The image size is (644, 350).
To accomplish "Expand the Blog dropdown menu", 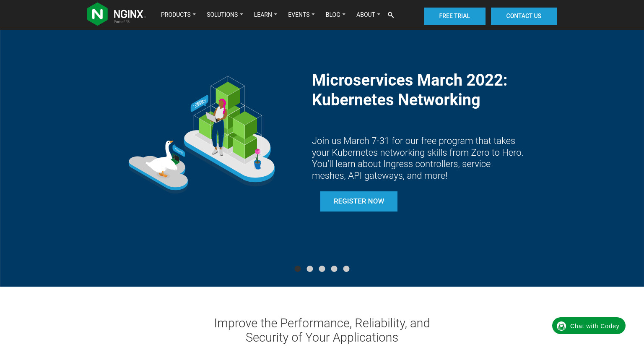I will pos(335,15).
